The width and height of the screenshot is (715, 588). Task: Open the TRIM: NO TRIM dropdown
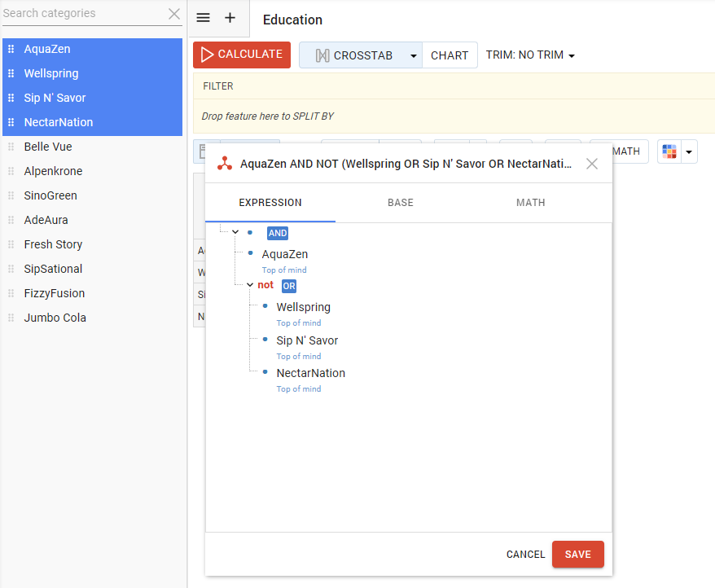click(x=530, y=55)
